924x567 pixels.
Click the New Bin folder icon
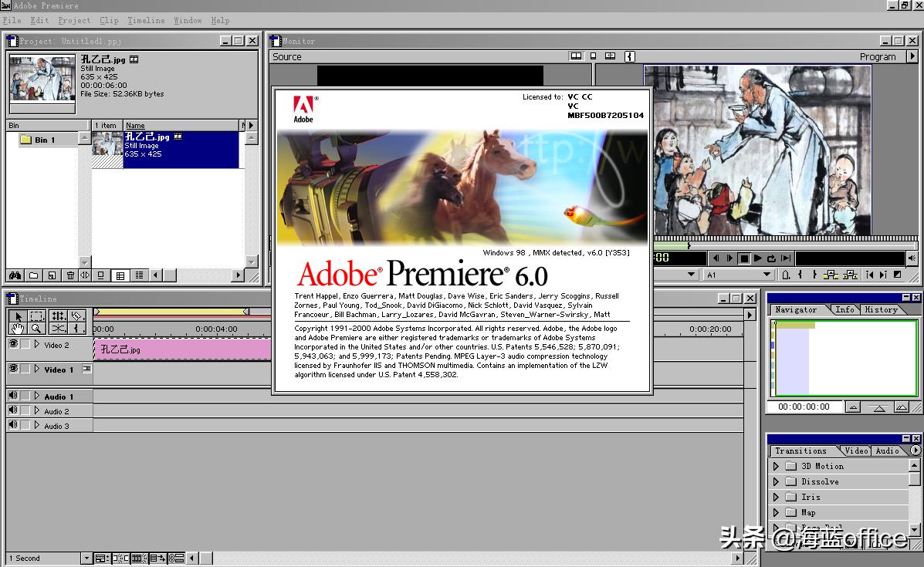click(33, 275)
